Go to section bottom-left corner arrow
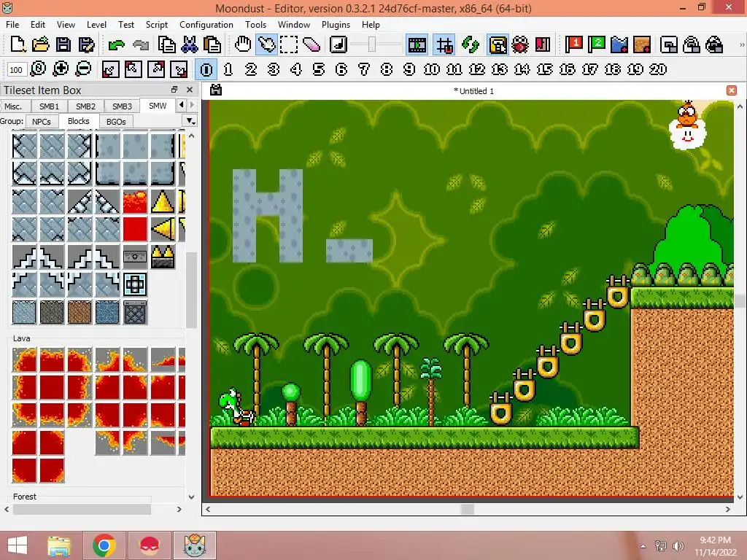Image resolution: width=747 pixels, height=560 pixels. pyautogui.click(x=110, y=69)
